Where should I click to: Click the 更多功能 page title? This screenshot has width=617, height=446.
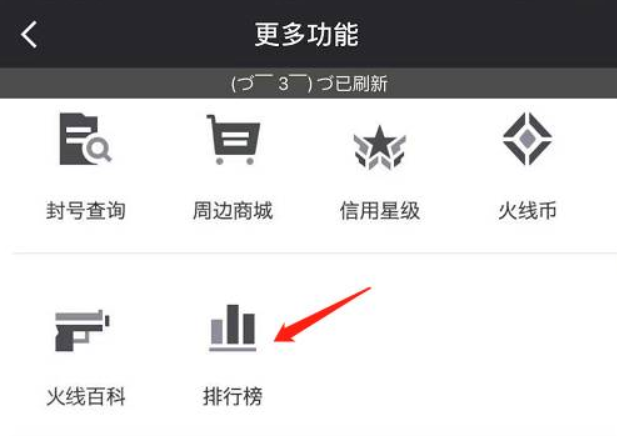tap(307, 35)
